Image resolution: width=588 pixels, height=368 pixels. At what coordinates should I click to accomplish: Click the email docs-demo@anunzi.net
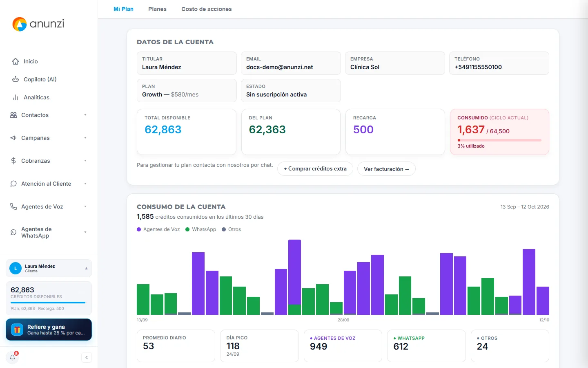point(280,67)
